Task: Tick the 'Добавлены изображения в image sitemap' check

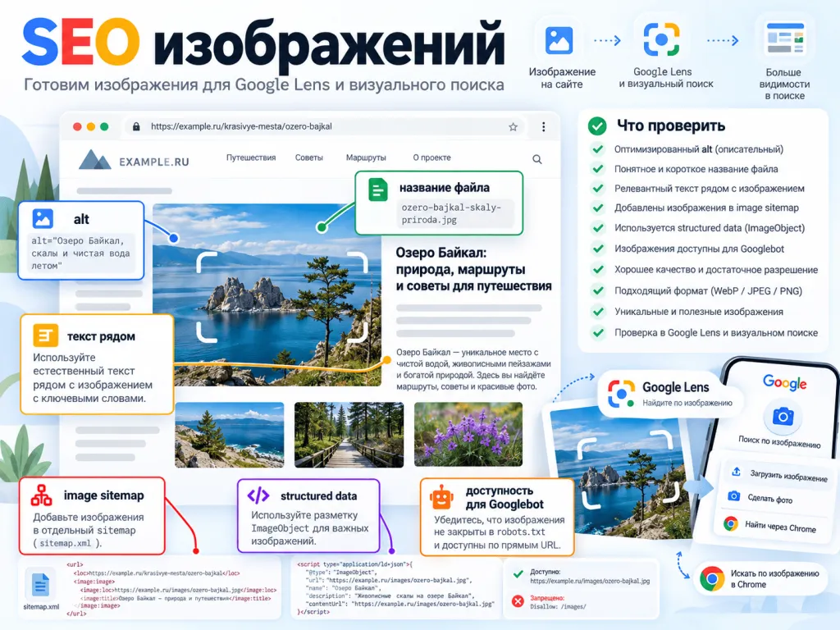Action: pyautogui.click(x=598, y=208)
